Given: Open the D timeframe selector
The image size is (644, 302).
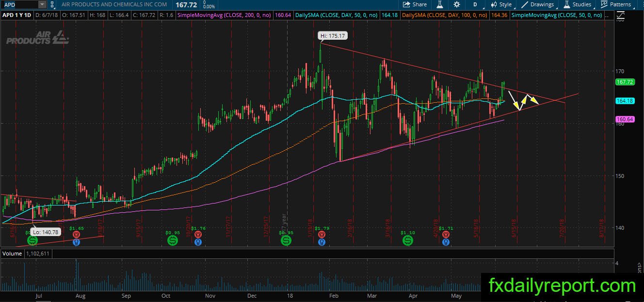Looking at the screenshot, I should tap(475, 4).
